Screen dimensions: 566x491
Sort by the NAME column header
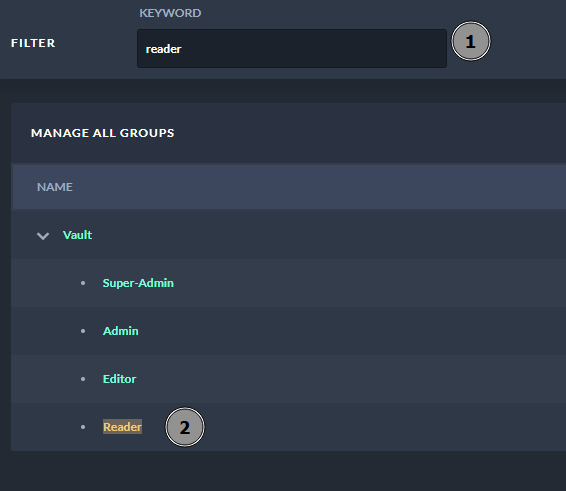point(55,187)
